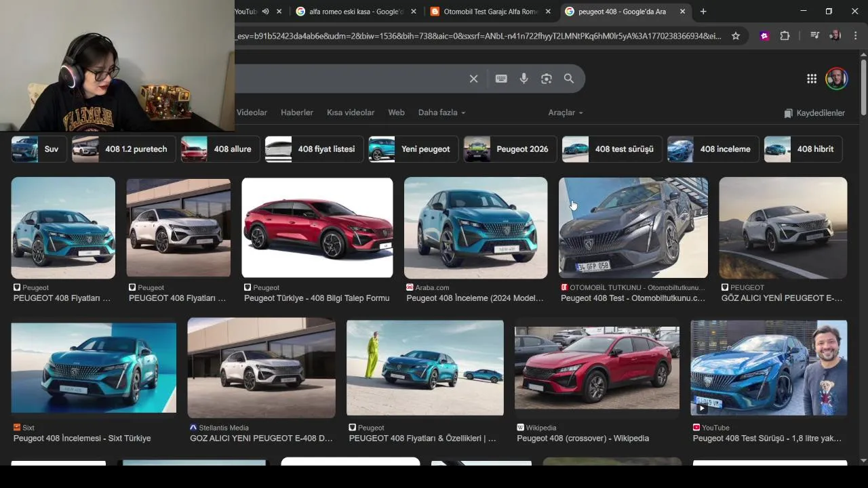Viewport: 868px width, 488px height.
Task: Open the Videolar results filter
Action: click(252, 113)
